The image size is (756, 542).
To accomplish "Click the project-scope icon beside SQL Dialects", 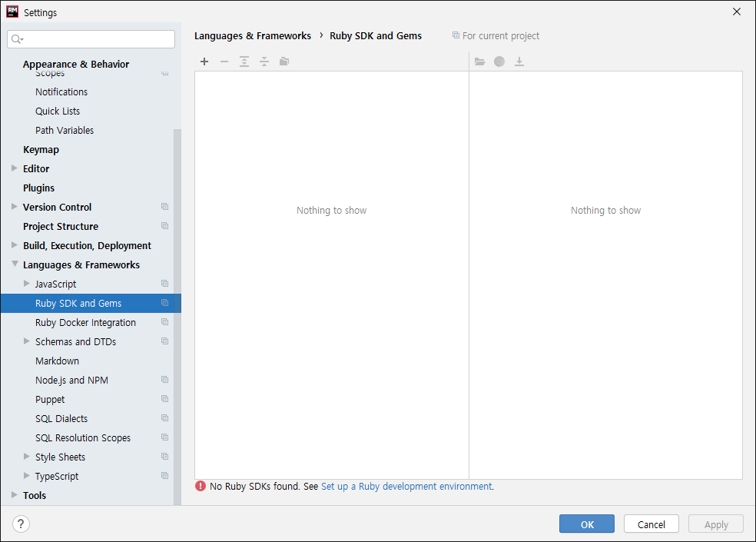I will tap(165, 418).
